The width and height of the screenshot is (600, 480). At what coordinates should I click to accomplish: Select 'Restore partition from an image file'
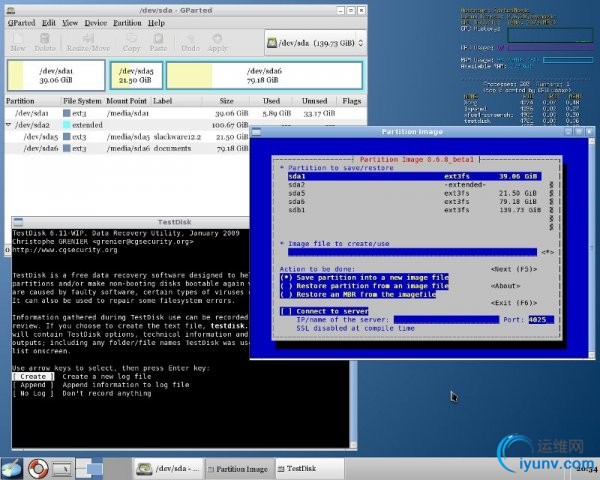286,284
